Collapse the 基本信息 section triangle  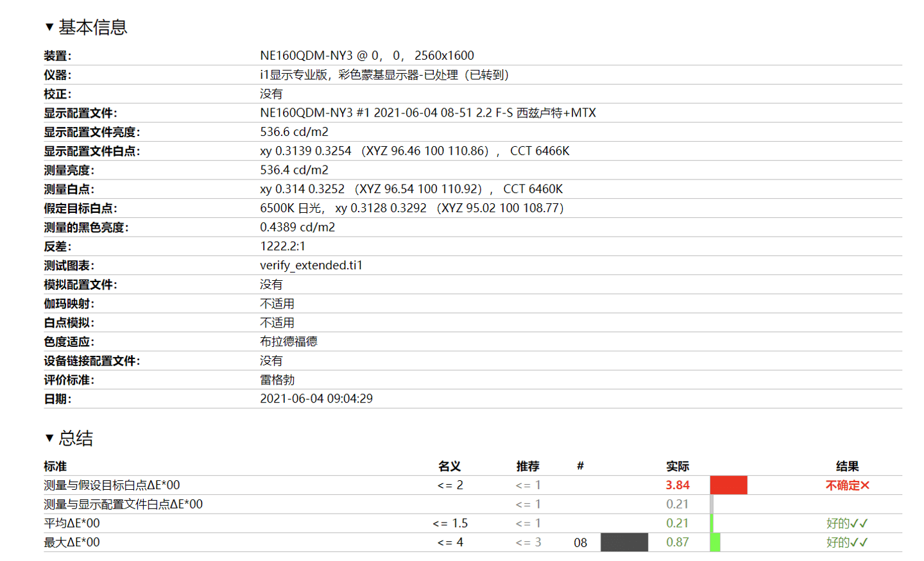coord(49,27)
